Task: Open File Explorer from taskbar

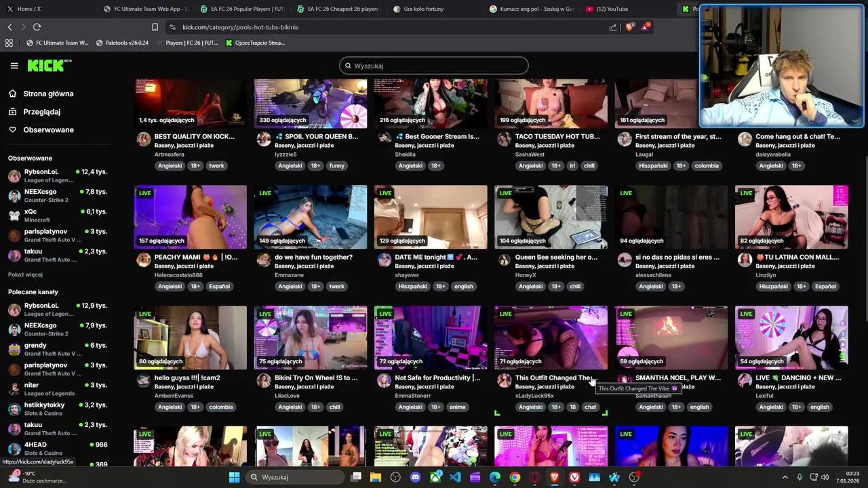Action: click(376, 477)
